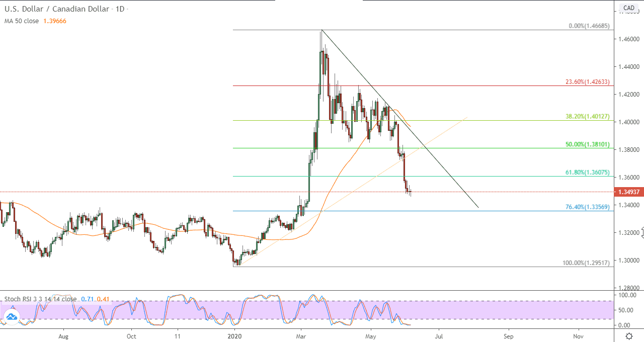Screen dimensions: 644x342
Task: Click the 1.38000 price scale label
Action: coord(629,149)
